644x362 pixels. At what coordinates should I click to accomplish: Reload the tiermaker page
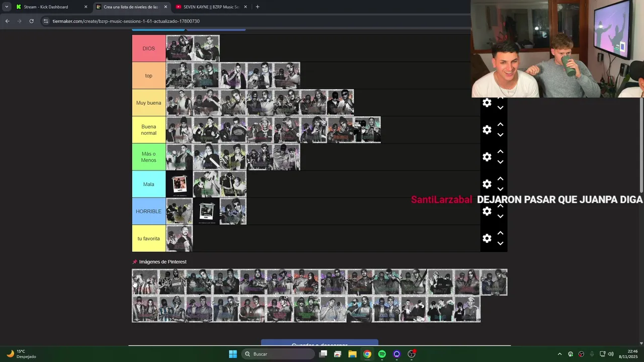click(31, 21)
